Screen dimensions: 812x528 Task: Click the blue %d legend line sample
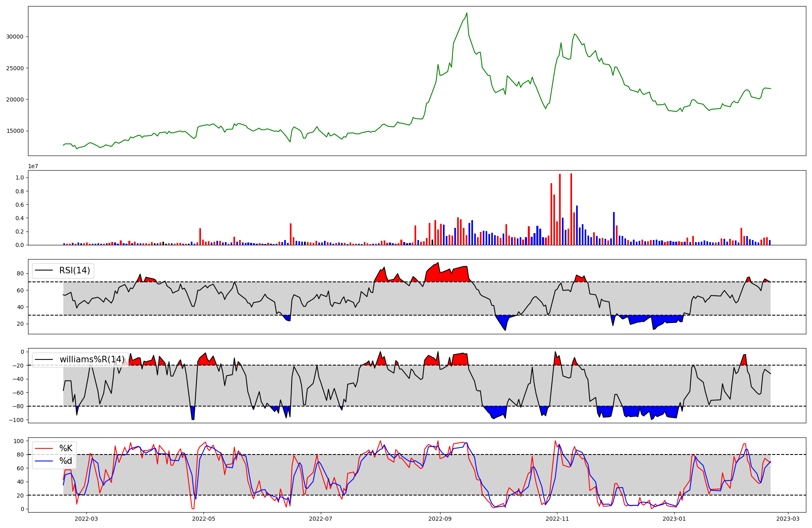44,461
